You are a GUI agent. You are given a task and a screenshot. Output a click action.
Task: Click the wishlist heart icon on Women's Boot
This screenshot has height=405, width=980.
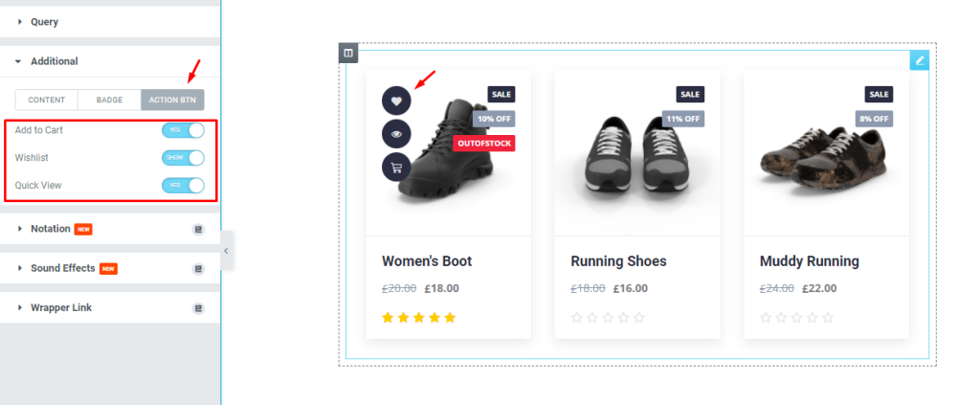pos(396,101)
